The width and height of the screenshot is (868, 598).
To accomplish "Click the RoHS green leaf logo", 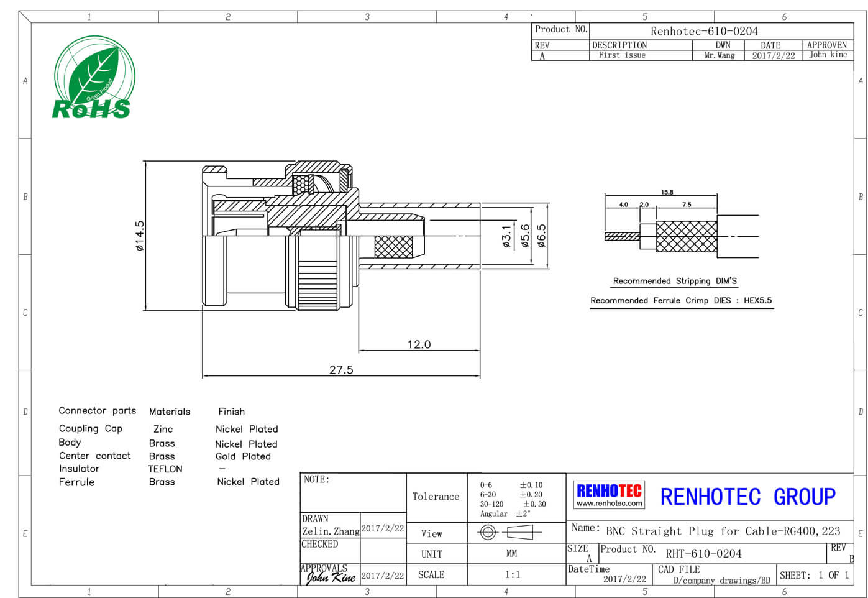I will click(93, 78).
